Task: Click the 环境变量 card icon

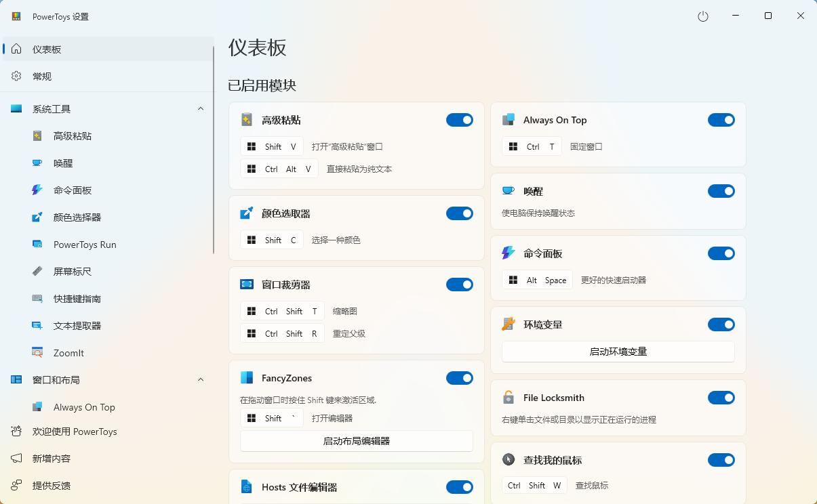Action: 509,324
